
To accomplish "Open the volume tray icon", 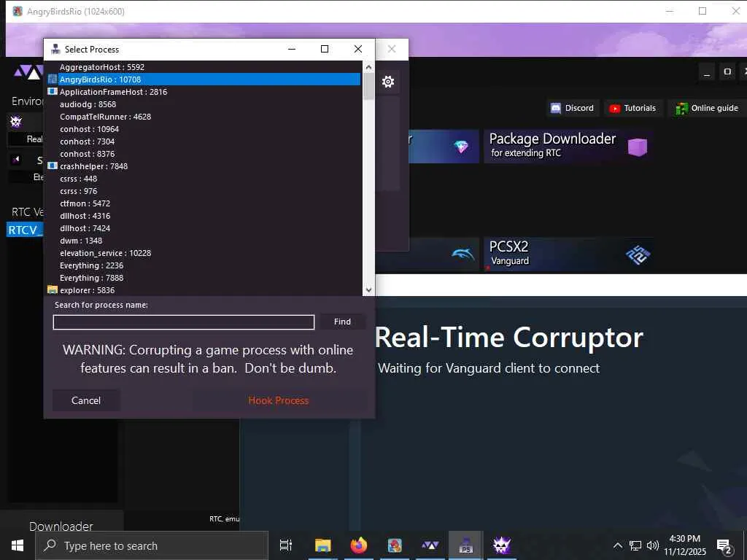I will (653, 545).
